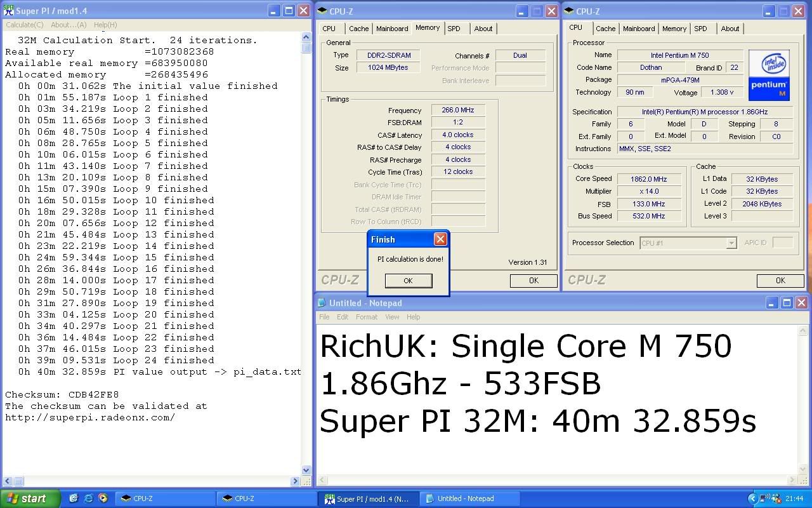Click right CPU-Z title bar chip icon
The image size is (812, 508).
click(x=569, y=11)
